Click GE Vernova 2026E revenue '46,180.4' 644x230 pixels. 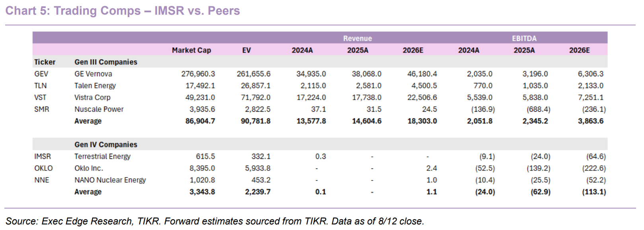click(x=422, y=74)
